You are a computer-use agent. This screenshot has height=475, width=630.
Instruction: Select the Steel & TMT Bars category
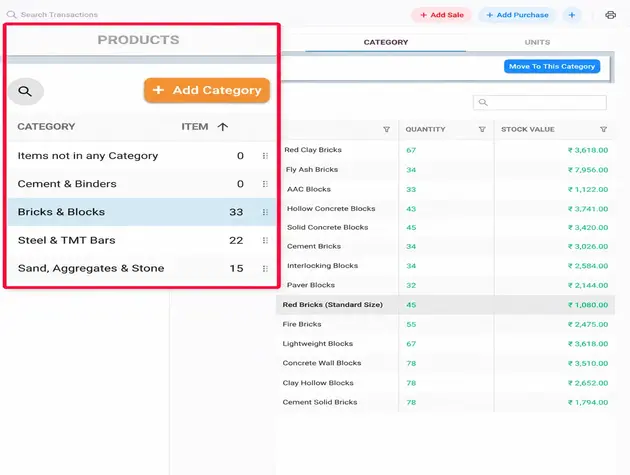click(141, 240)
